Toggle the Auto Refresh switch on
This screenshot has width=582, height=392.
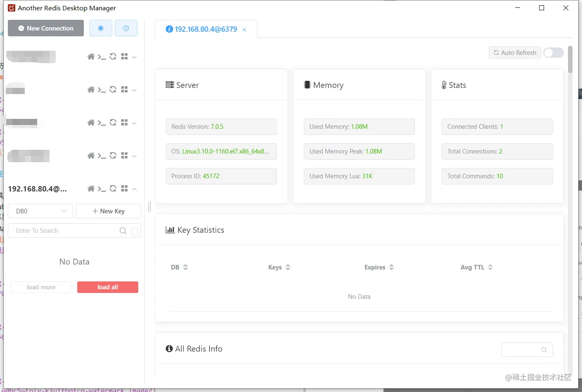point(554,52)
